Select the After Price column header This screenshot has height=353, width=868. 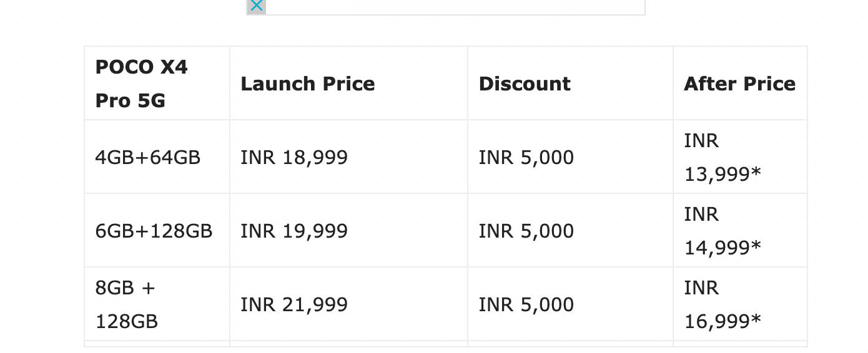point(739,84)
